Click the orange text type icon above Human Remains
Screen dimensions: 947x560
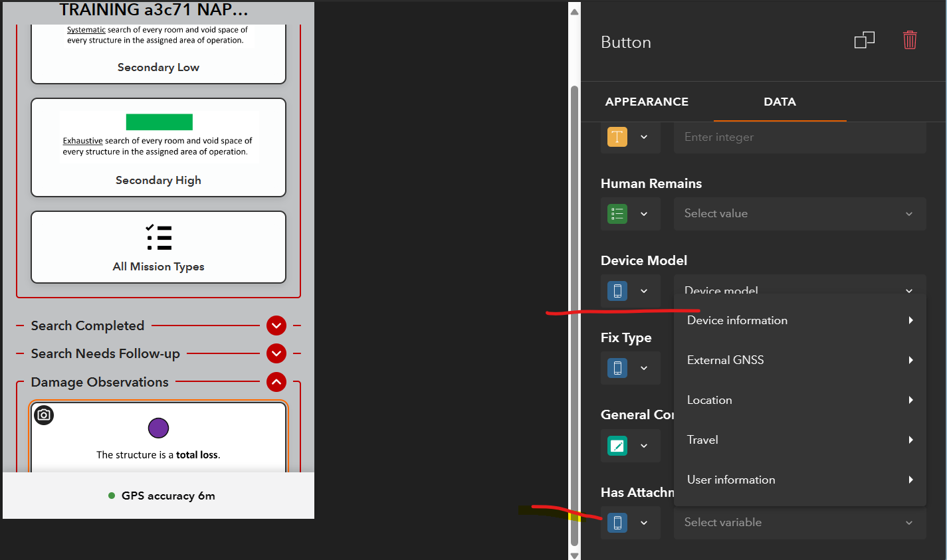coord(617,137)
